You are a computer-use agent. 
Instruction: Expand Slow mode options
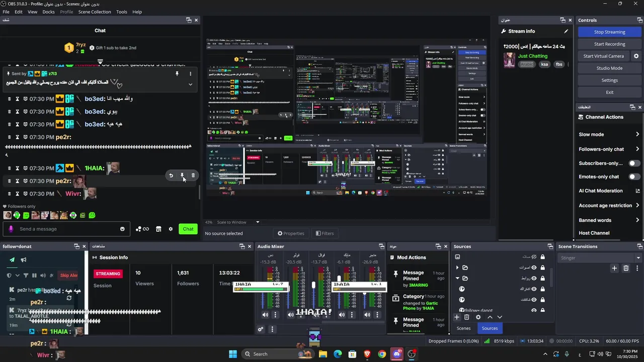click(x=637, y=134)
